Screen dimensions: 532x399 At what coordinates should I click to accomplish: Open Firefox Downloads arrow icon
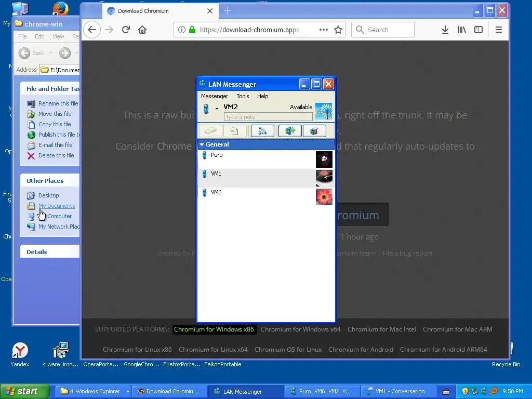click(x=445, y=30)
